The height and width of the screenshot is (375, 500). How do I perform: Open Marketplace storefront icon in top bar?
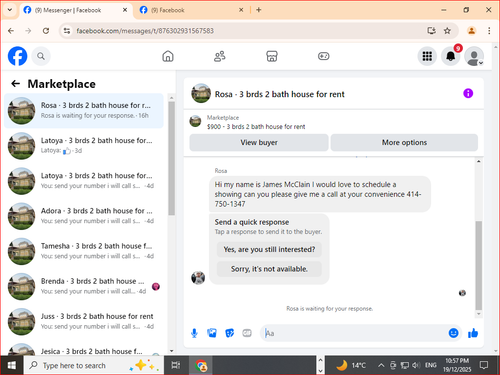tap(272, 56)
